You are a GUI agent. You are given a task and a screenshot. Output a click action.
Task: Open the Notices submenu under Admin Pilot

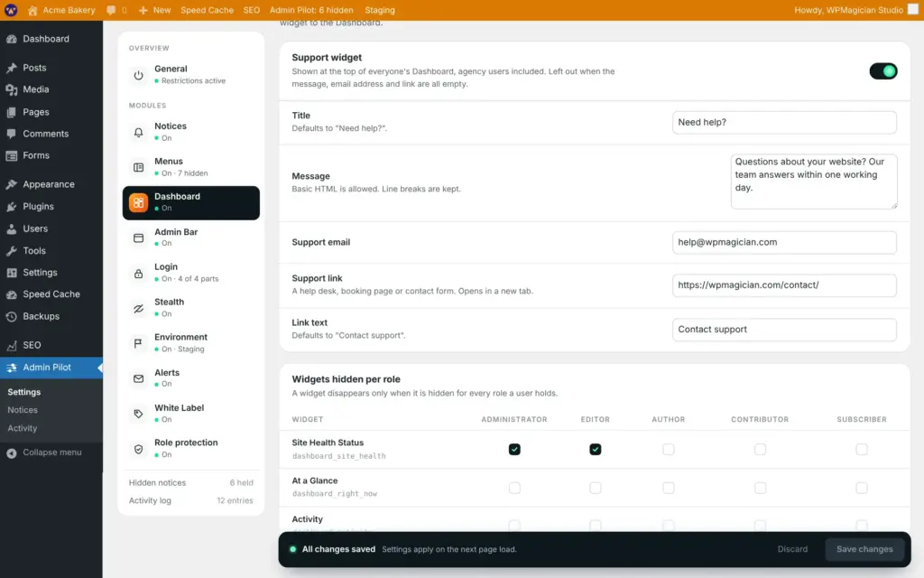pyautogui.click(x=23, y=410)
